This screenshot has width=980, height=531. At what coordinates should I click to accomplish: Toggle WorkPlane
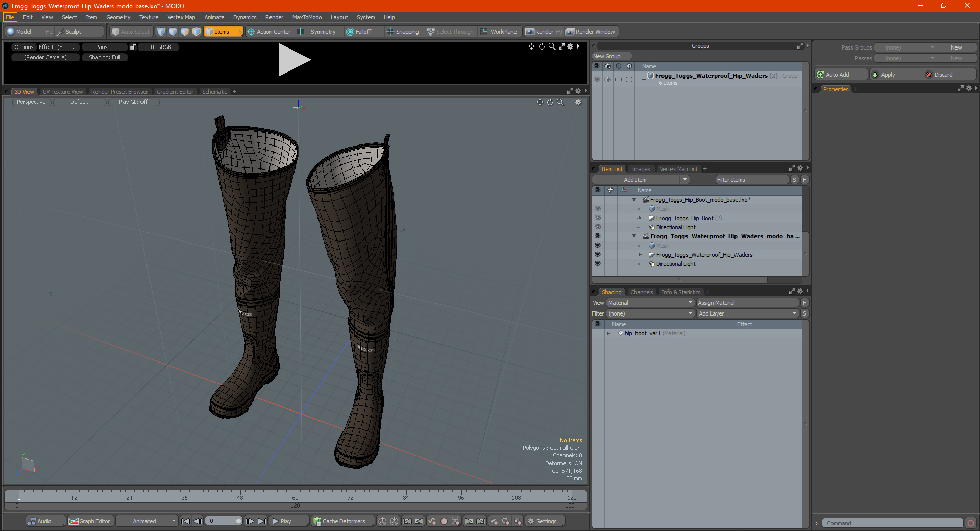coord(499,32)
